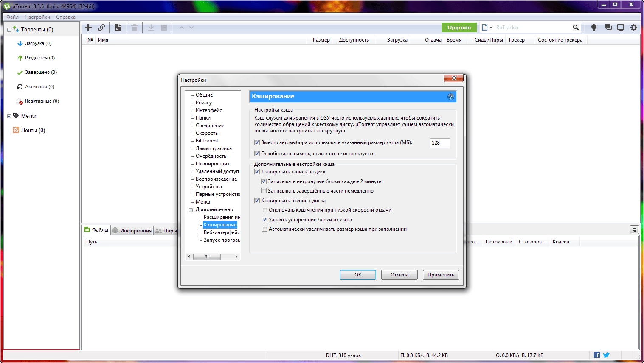Close the Настройки dialog with X
Image resolution: width=644 pixels, height=363 pixels.
tap(454, 78)
